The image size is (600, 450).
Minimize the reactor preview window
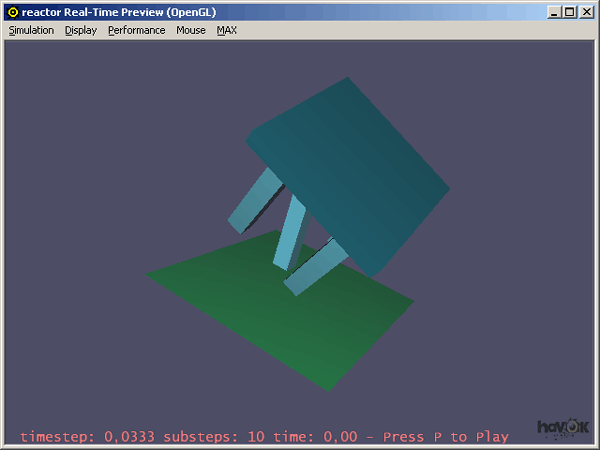click(554, 12)
